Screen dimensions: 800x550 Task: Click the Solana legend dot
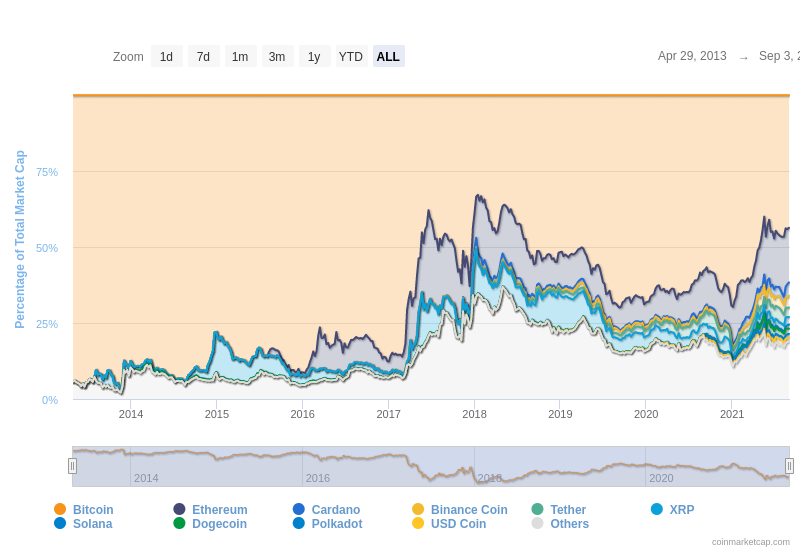[x=60, y=523]
